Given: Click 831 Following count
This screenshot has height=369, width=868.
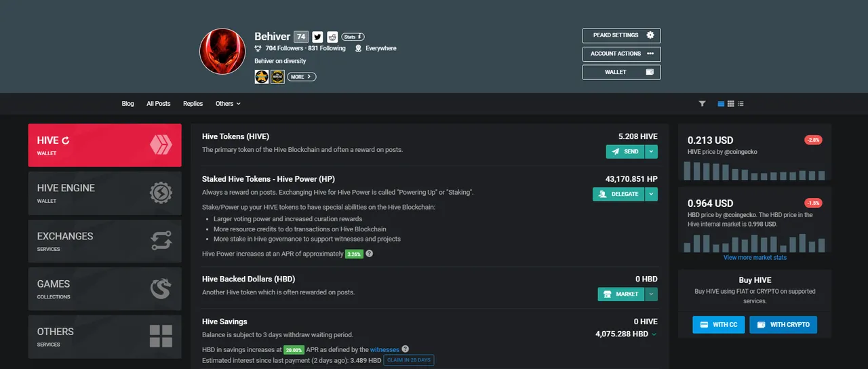Looking at the screenshot, I should (327, 48).
